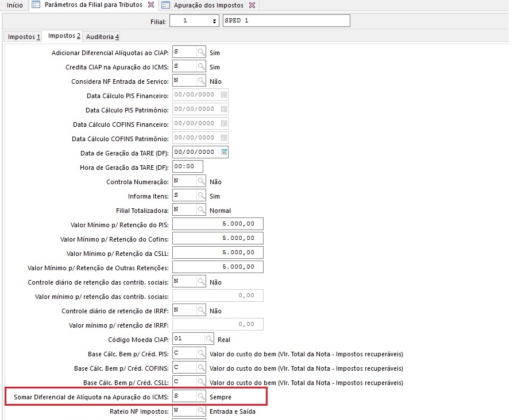Open lookup for Informa Itens field
The image size is (522, 420).
click(201, 196)
